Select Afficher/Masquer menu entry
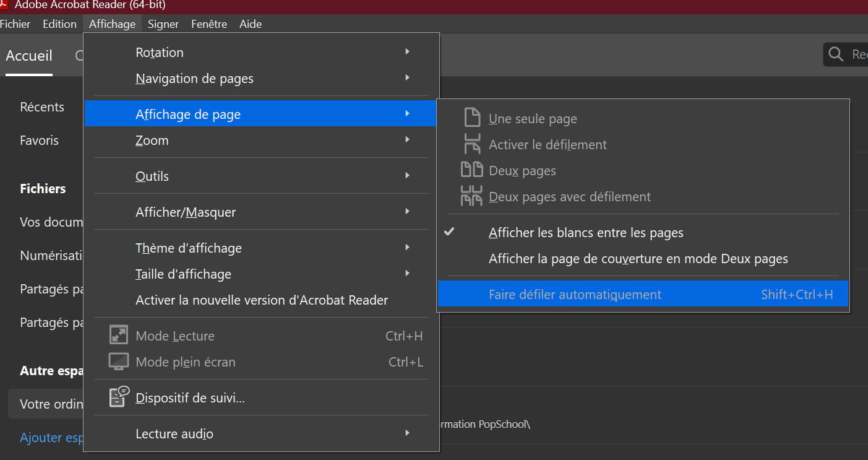Image resolution: width=868 pixels, height=460 pixels. [x=262, y=212]
